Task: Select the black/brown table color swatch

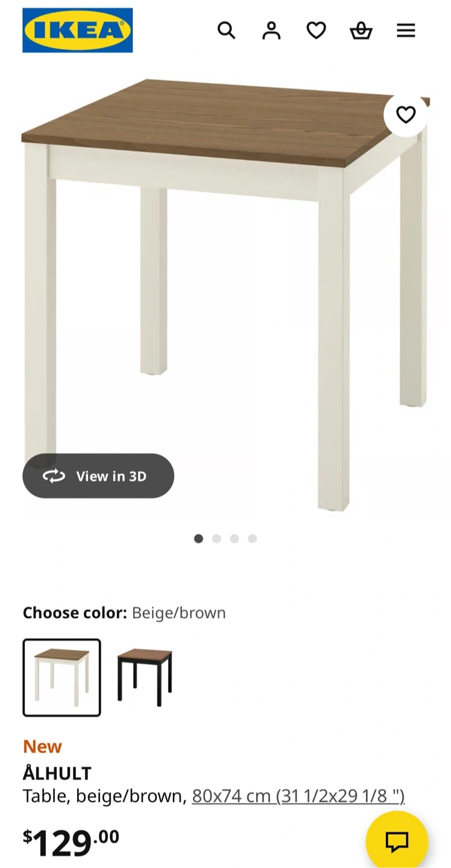Action: pos(145,678)
